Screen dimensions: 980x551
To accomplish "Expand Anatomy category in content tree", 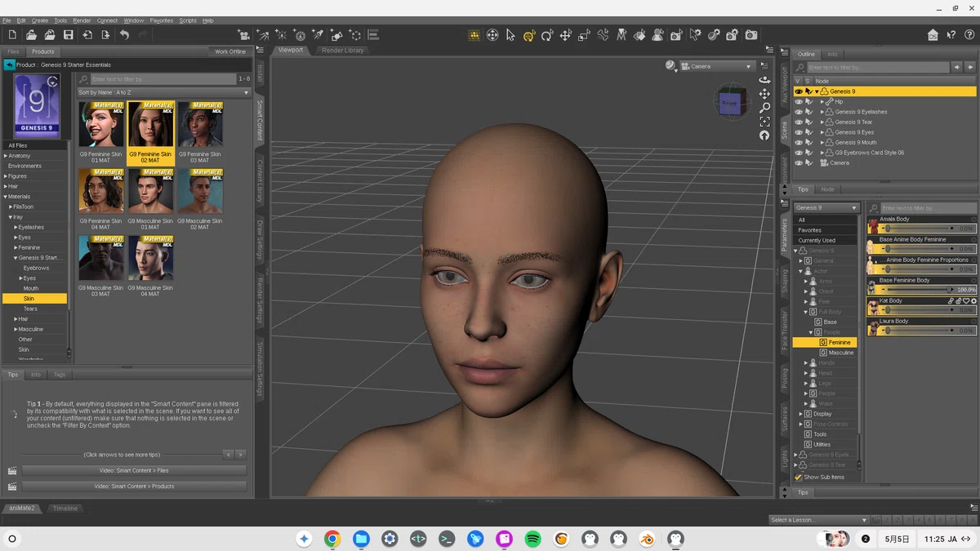I will click(x=6, y=156).
